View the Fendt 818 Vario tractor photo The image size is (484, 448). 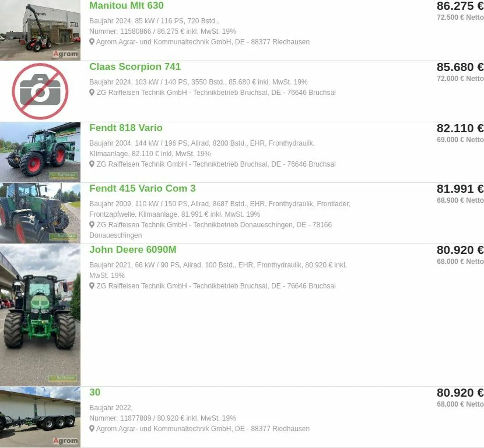(x=40, y=152)
